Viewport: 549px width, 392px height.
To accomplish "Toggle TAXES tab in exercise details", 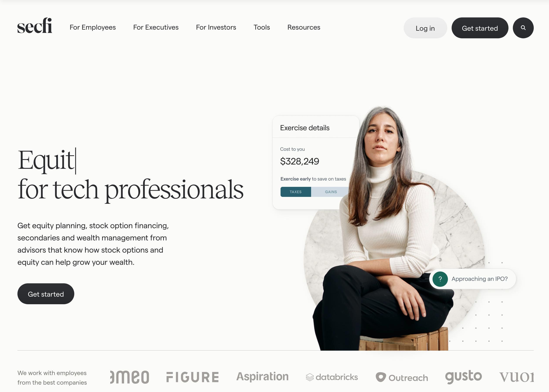I will [296, 192].
